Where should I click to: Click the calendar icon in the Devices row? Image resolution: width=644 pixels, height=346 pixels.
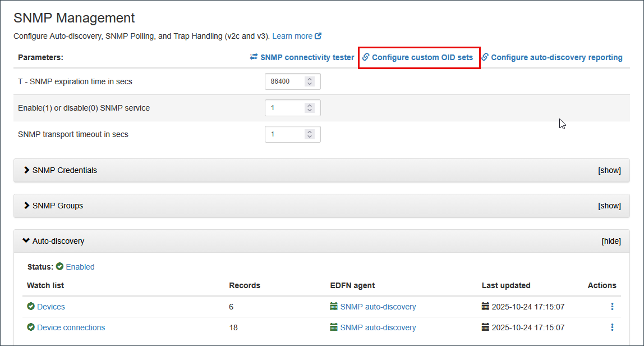click(x=485, y=307)
